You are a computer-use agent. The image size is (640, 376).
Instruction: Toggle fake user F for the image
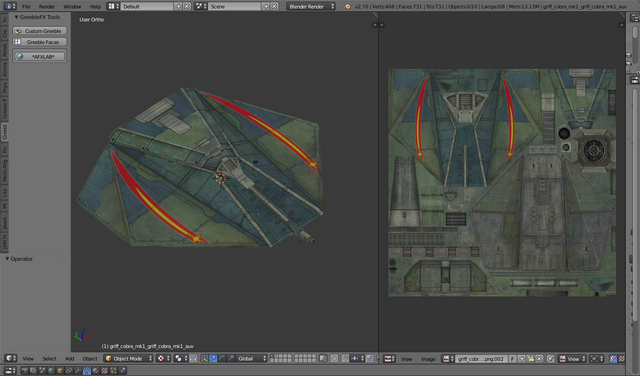pos(513,359)
